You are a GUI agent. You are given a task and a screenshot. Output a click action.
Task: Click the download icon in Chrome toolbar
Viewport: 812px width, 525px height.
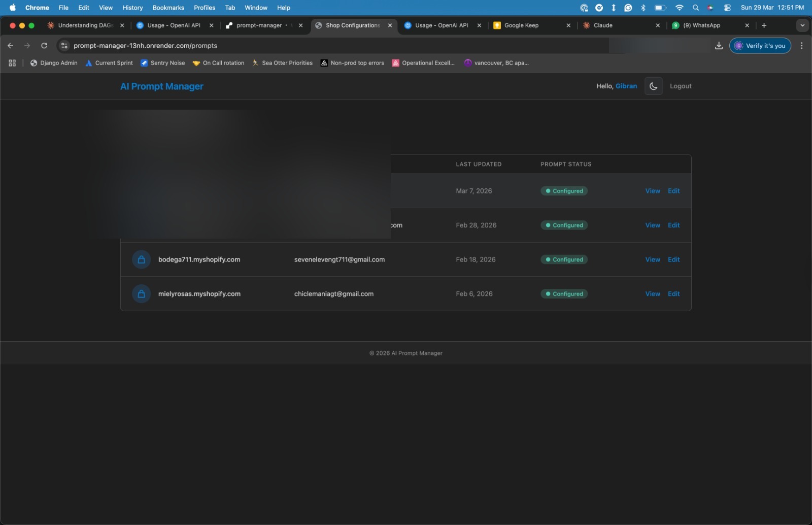(718, 46)
